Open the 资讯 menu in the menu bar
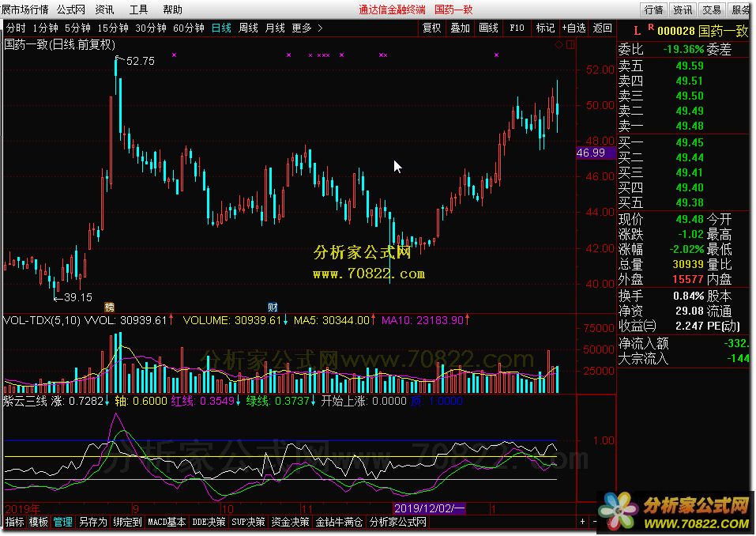This screenshot has height=536, width=756. click(104, 9)
